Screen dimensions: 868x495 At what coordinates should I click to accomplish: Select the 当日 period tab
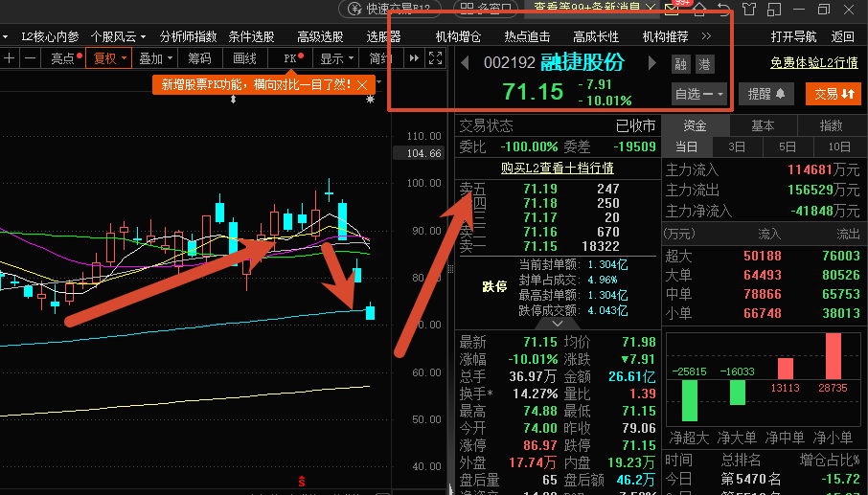[686, 147]
